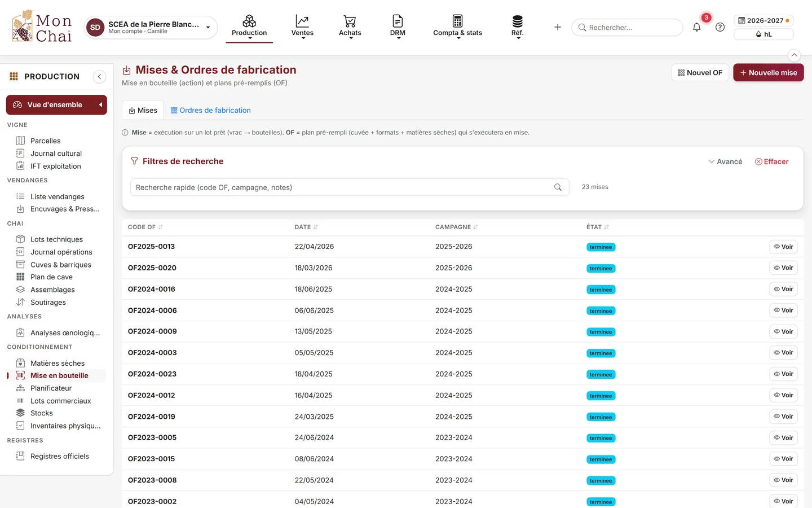Open the Achats cart menu
This screenshot has width=812, height=508.
pos(350,27)
